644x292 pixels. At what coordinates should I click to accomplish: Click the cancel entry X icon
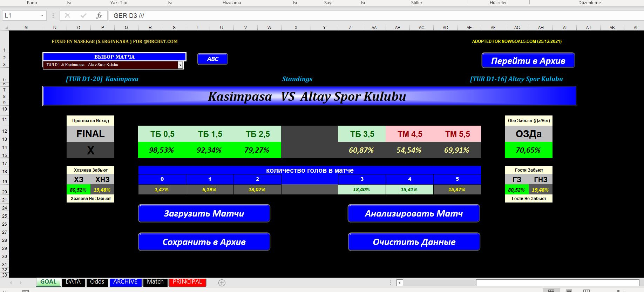pyautogui.click(x=67, y=15)
